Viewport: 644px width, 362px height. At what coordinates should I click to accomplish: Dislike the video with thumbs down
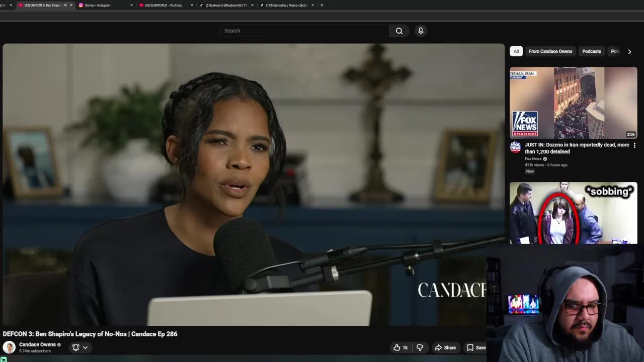pos(420,347)
